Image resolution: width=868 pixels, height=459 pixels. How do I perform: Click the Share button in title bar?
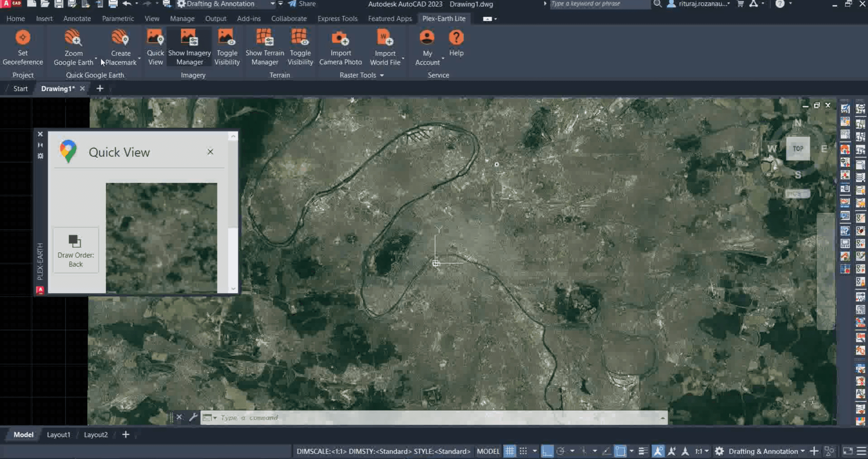[x=302, y=4]
